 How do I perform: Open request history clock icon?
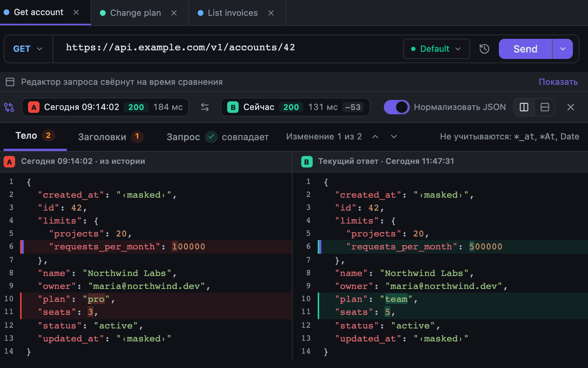(x=484, y=49)
